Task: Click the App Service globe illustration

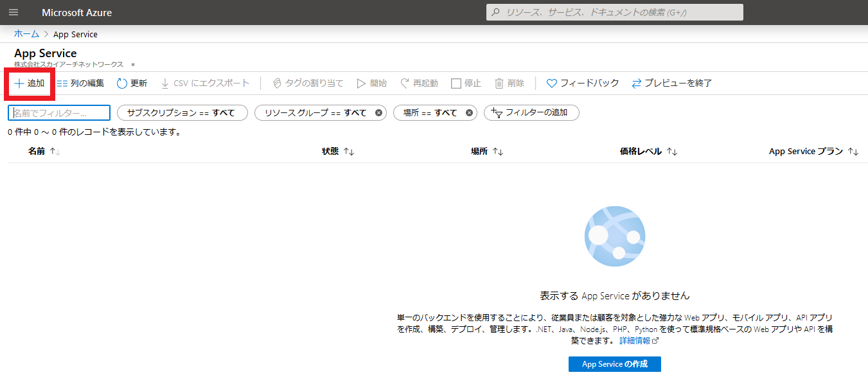Action: tap(615, 237)
